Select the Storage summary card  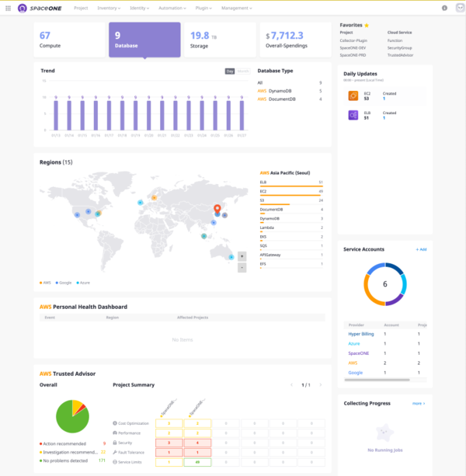point(220,40)
